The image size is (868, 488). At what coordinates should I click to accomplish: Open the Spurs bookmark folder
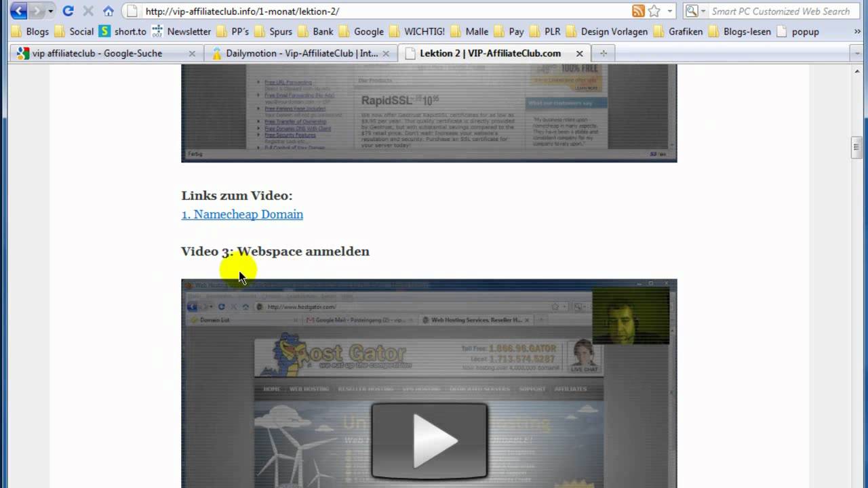pos(273,31)
